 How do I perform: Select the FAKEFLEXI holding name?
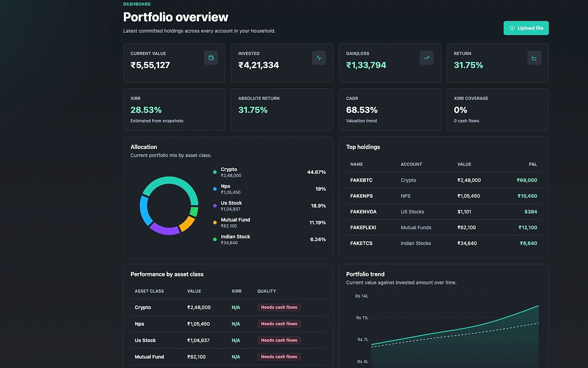363,228
